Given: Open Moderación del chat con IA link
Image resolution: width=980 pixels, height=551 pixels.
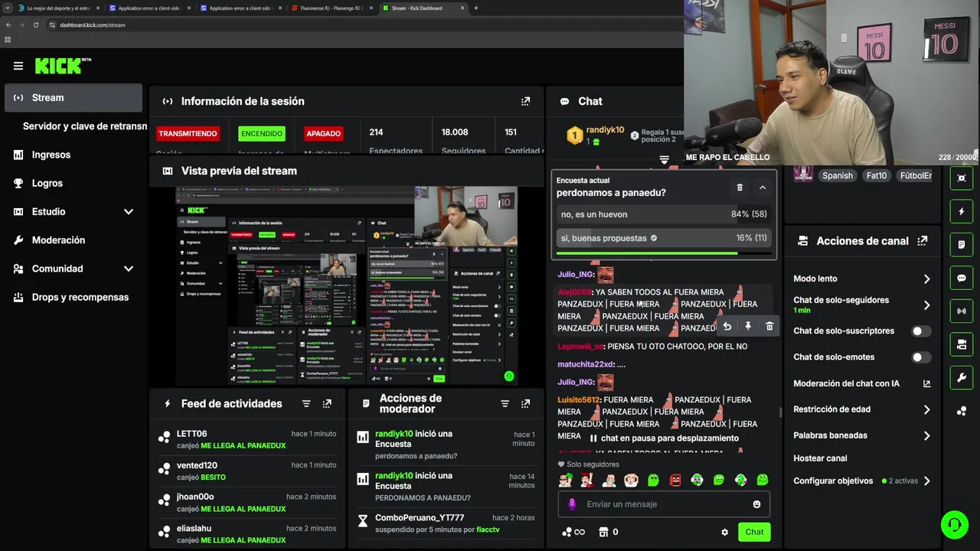Looking at the screenshot, I should pos(862,383).
